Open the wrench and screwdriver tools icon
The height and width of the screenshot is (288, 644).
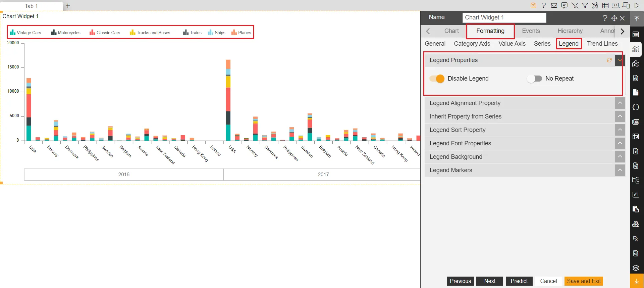[595, 5]
